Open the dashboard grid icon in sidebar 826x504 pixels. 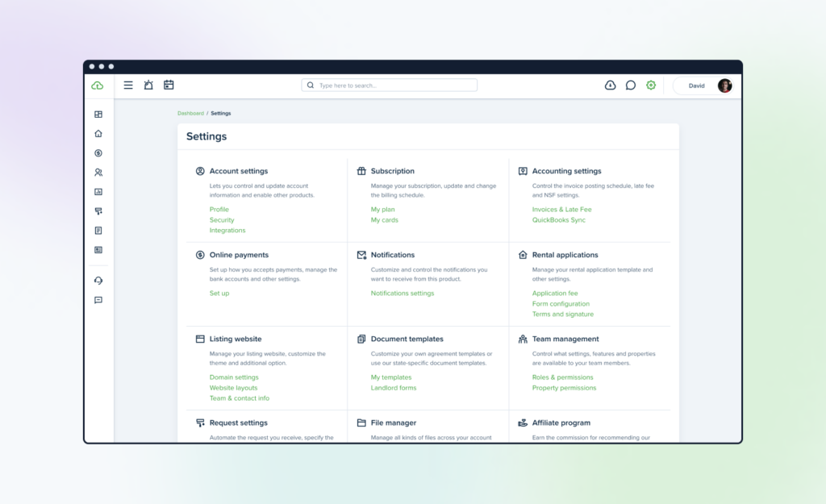(x=98, y=115)
